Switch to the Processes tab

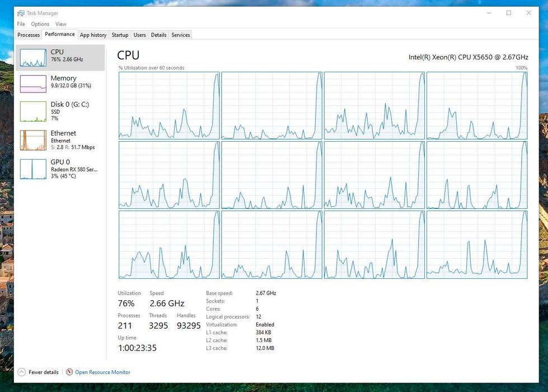point(29,35)
